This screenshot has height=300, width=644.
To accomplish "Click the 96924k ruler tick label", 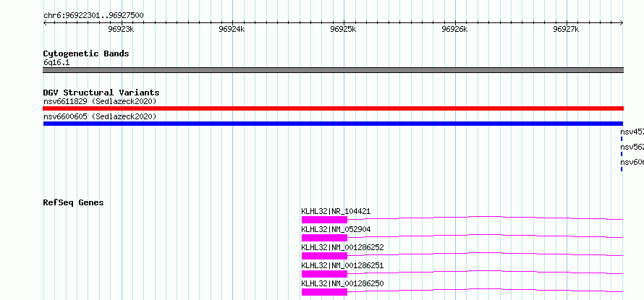I will coord(232,29).
